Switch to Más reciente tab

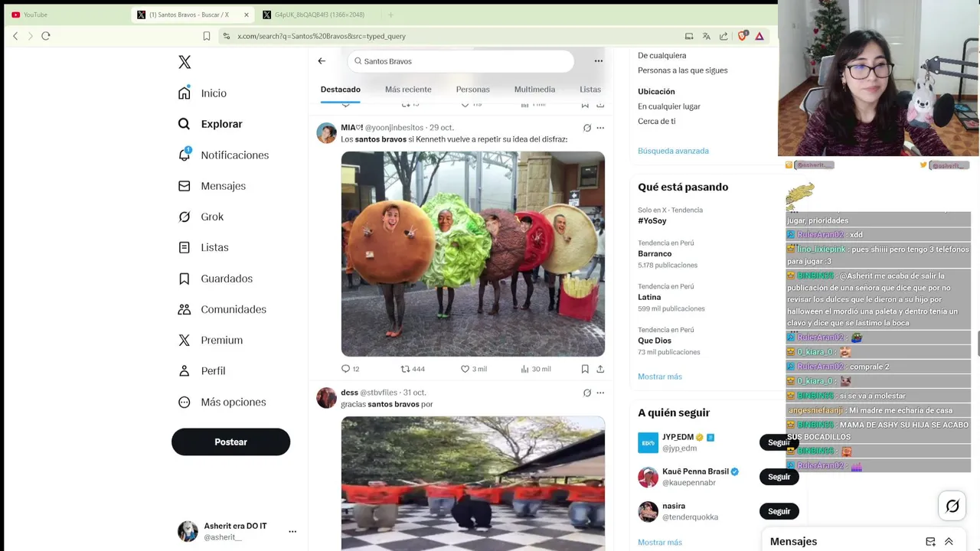(x=408, y=90)
